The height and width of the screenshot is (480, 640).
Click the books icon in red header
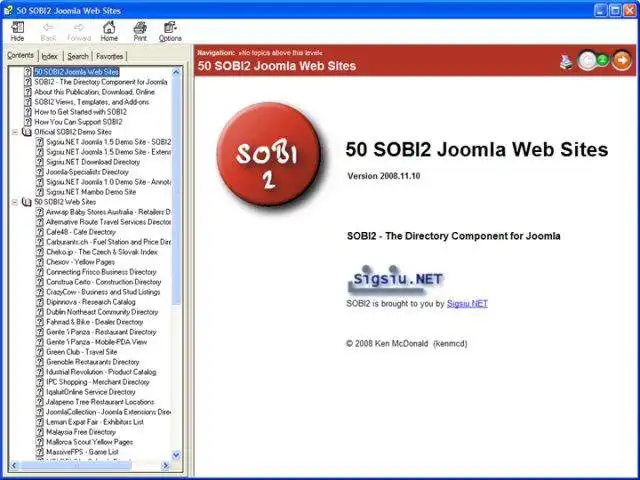coord(566,62)
